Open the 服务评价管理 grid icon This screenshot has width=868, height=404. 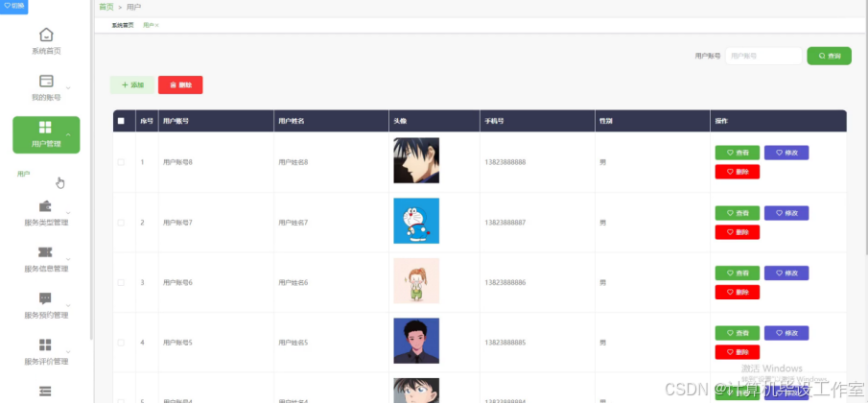coord(45,345)
